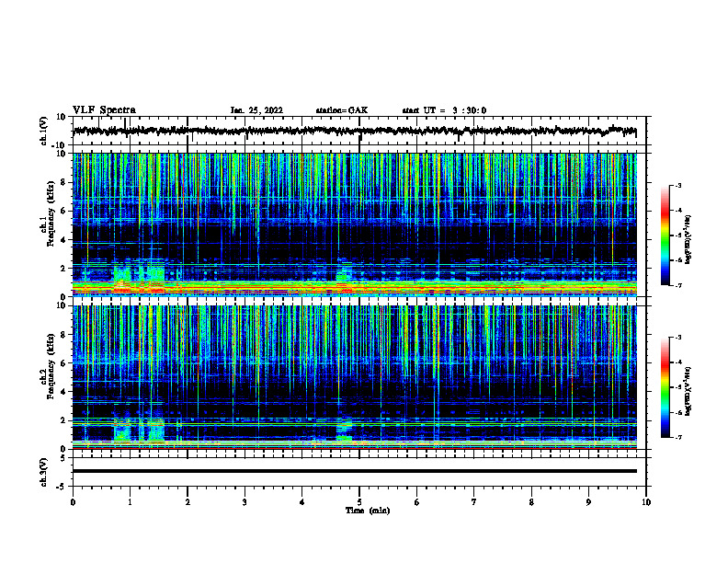Click time axis tick label "0"
The width and height of the screenshot is (728, 563).
point(73,502)
